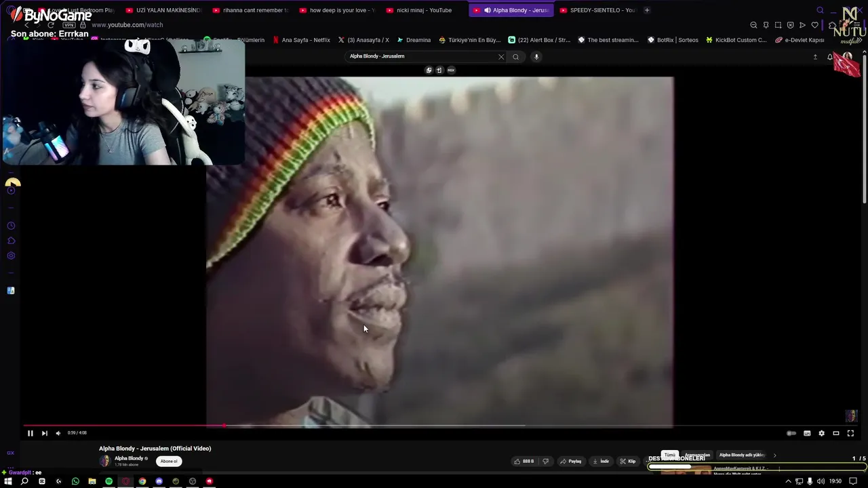Mute the video volume speaker icon

tap(58, 433)
